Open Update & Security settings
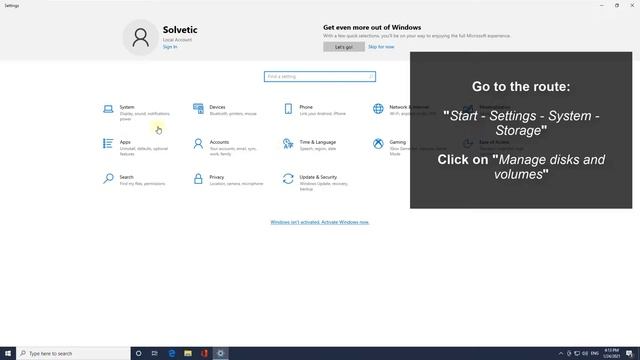Image resolution: width=640 pixels, height=360 pixels. [316, 182]
